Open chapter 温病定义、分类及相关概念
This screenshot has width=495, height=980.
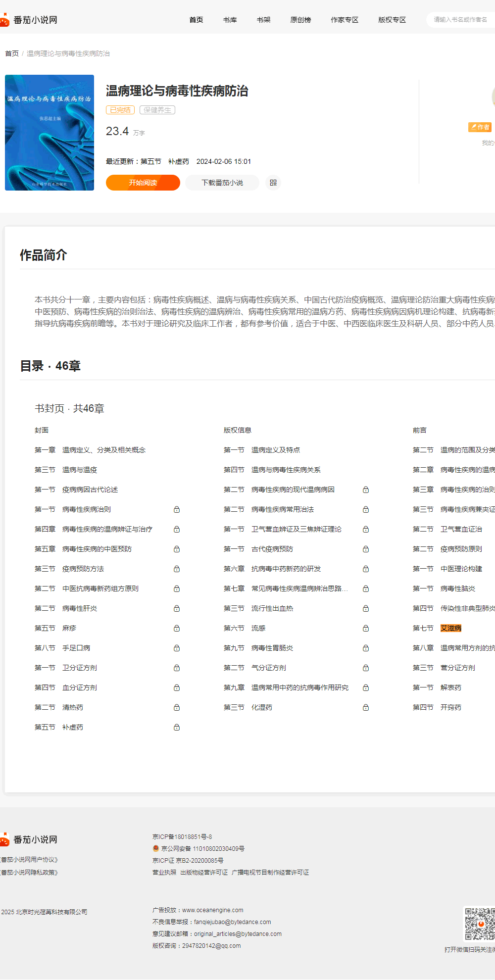103,450
